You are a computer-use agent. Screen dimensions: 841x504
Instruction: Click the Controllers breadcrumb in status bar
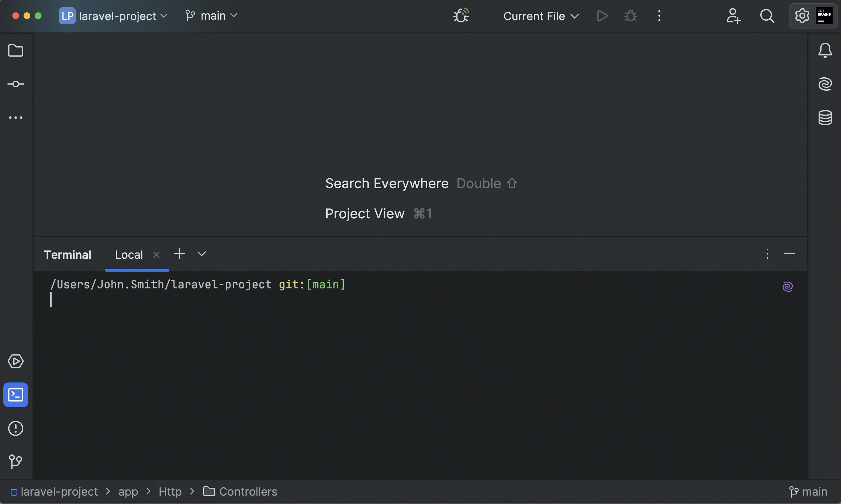[248, 491]
